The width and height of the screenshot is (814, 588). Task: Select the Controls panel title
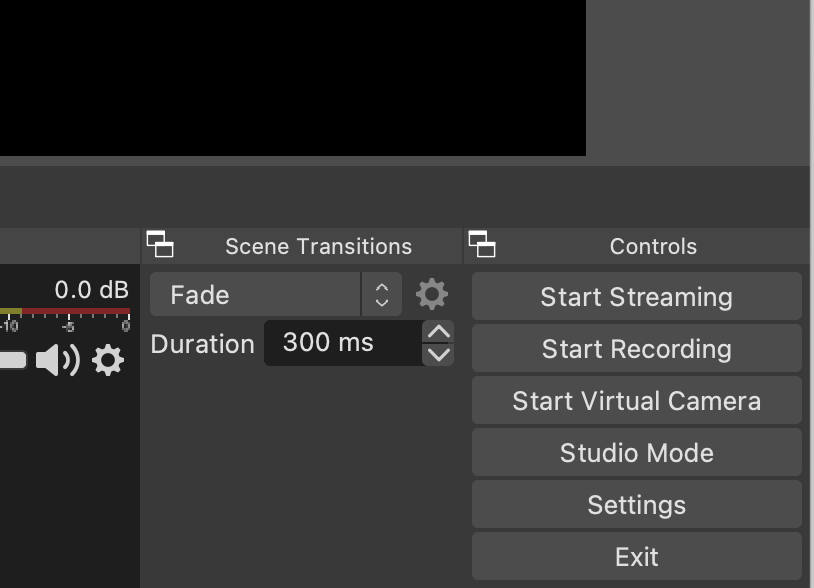pyautogui.click(x=653, y=246)
